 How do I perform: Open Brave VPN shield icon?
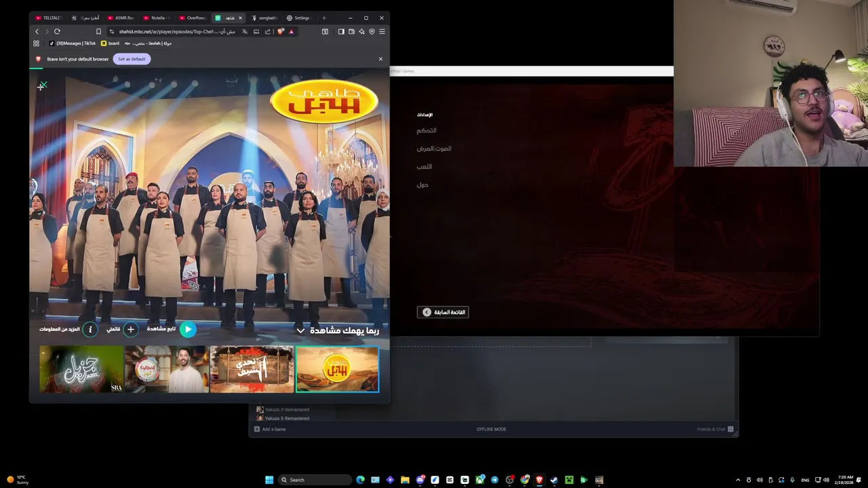point(372,31)
